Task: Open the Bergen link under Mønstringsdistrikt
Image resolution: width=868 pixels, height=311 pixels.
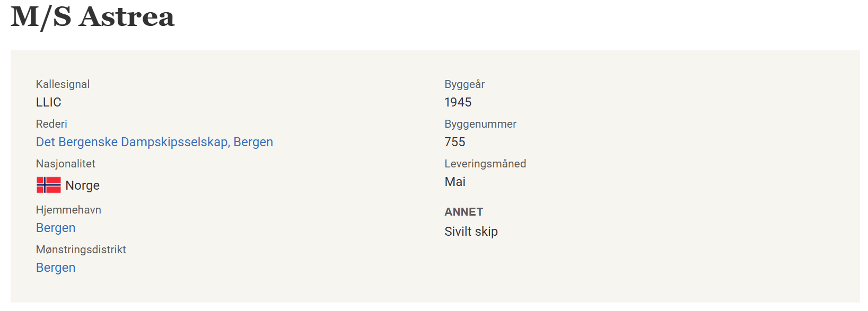Action: (x=56, y=268)
